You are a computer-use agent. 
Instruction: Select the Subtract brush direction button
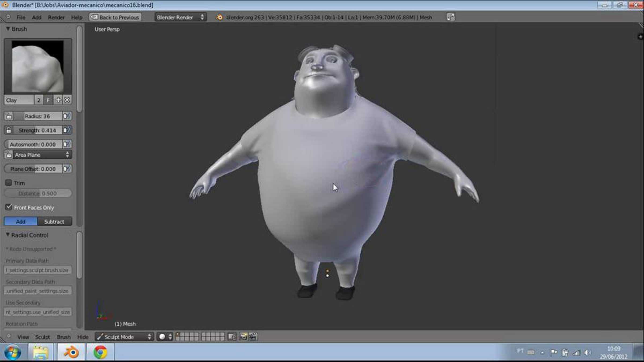(54, 221)
